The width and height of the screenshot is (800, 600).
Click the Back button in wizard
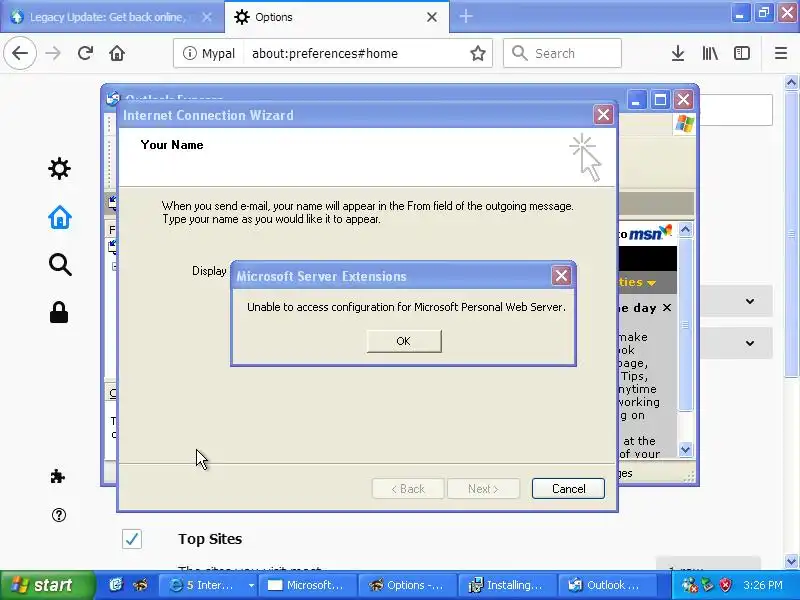point(408,489)
